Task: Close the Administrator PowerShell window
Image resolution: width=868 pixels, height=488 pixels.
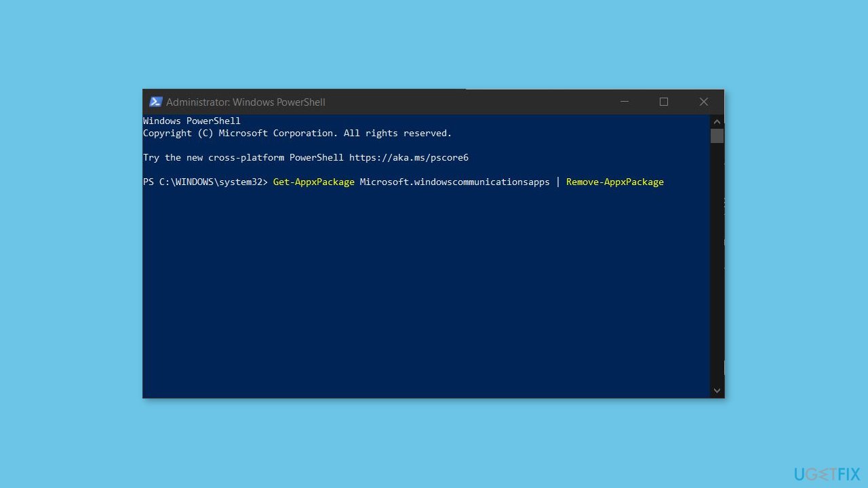Action: coord(704,102)
